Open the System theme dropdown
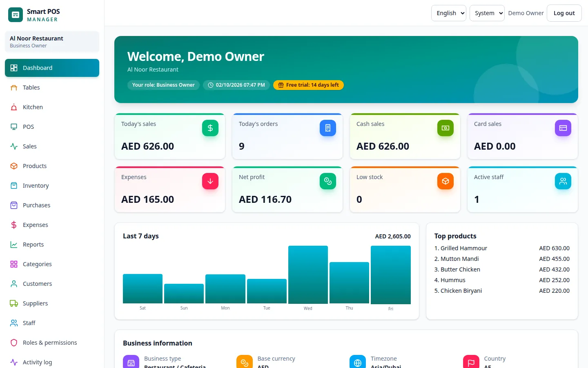 (x=487, y=13)
